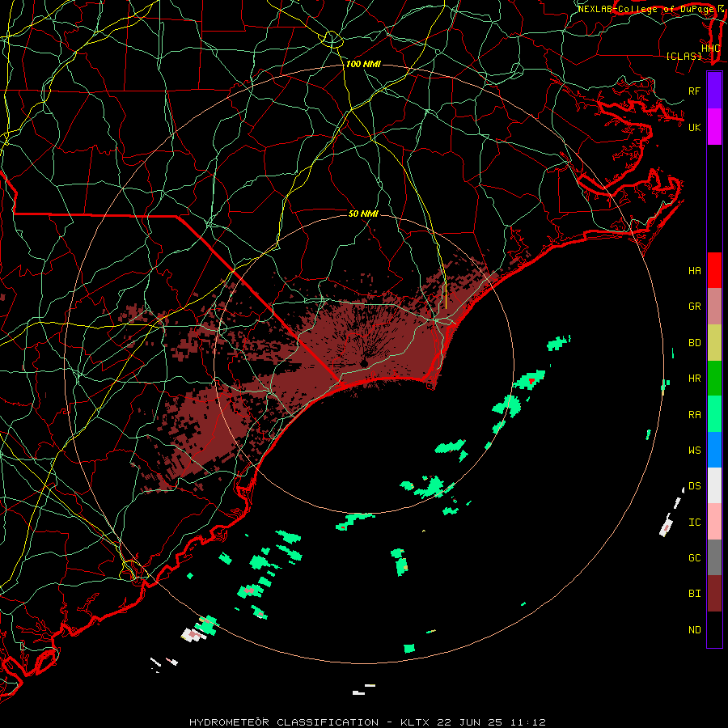The width and height of the screenshot is (728, 728).
Task: Click the HA legend label
Action: (695, 271)
